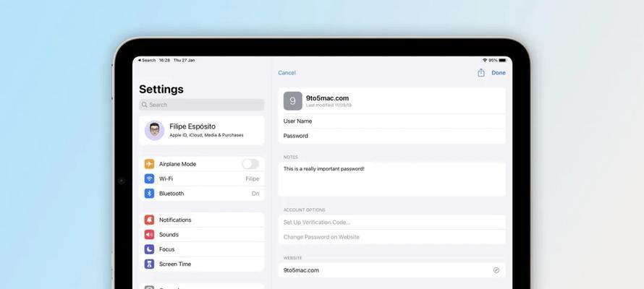Select the Wi-Fi settings icon
644x289 pixels.
point(149,178)
